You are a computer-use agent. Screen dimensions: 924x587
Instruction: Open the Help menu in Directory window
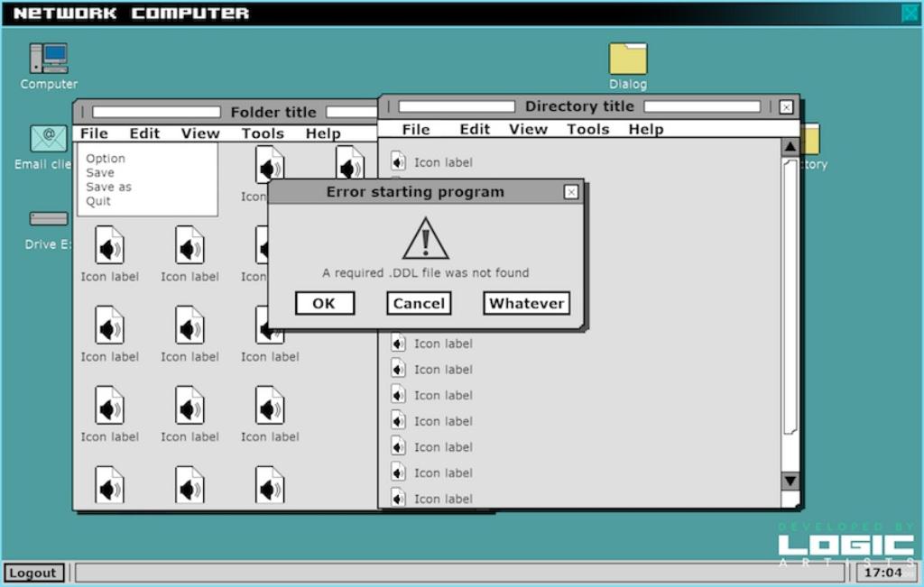coord(645,129)
